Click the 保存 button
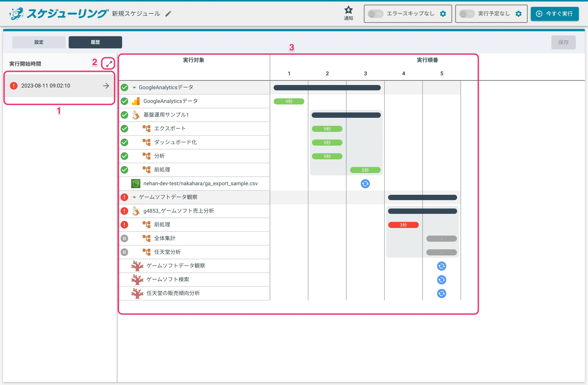This screenshot has width=588, height=385. point(563,42)
